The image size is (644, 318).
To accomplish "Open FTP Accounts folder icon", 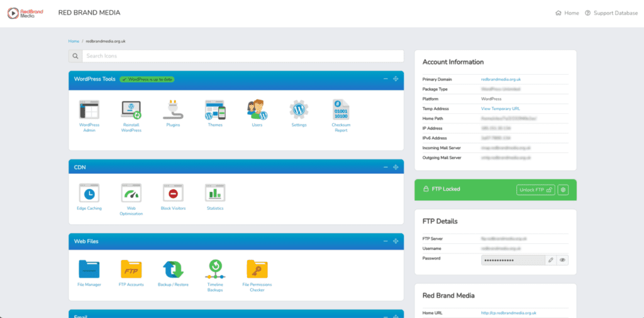I will click(131, 269).
